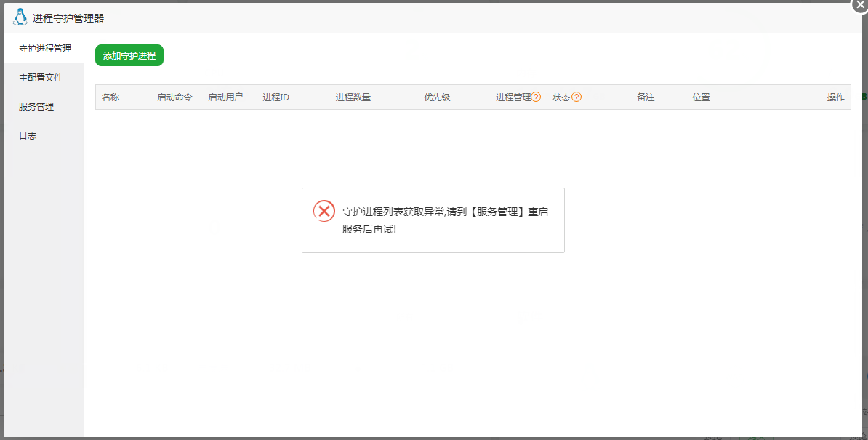Click the error message 守护进程列表获取异常

pos(445,220)
